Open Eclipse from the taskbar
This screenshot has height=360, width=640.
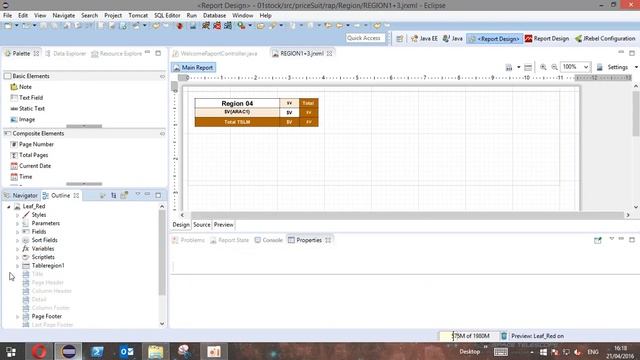pos(69,351)
